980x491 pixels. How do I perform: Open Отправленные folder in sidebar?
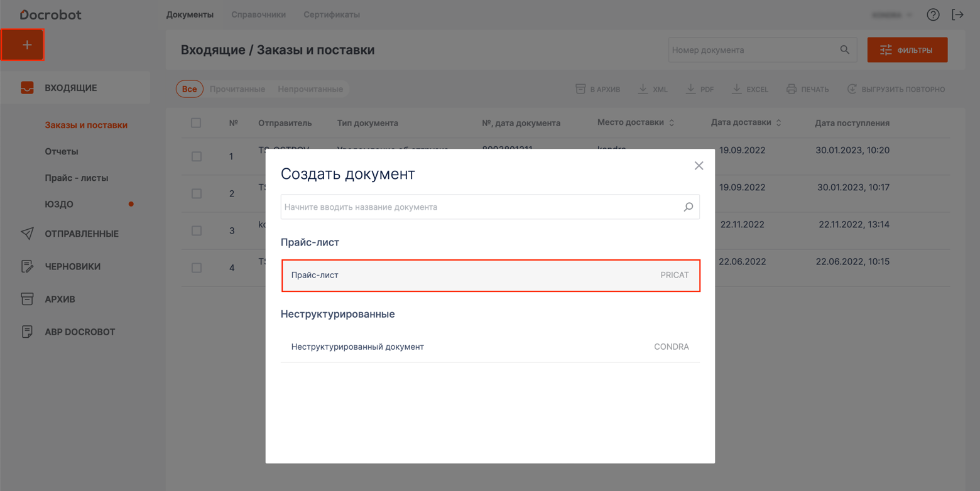click(81, 234)
